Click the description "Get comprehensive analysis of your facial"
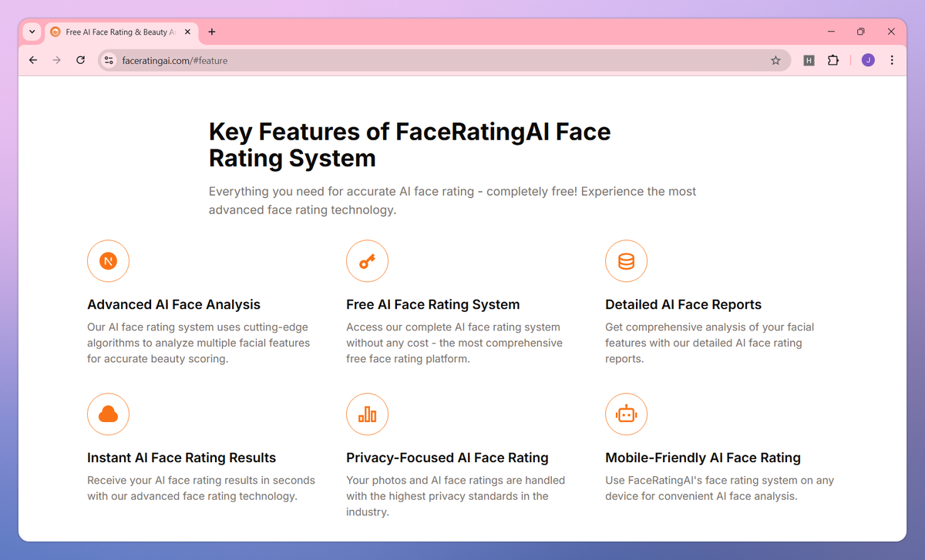Viewport: 925px width, 560px height. coord(709,343)
